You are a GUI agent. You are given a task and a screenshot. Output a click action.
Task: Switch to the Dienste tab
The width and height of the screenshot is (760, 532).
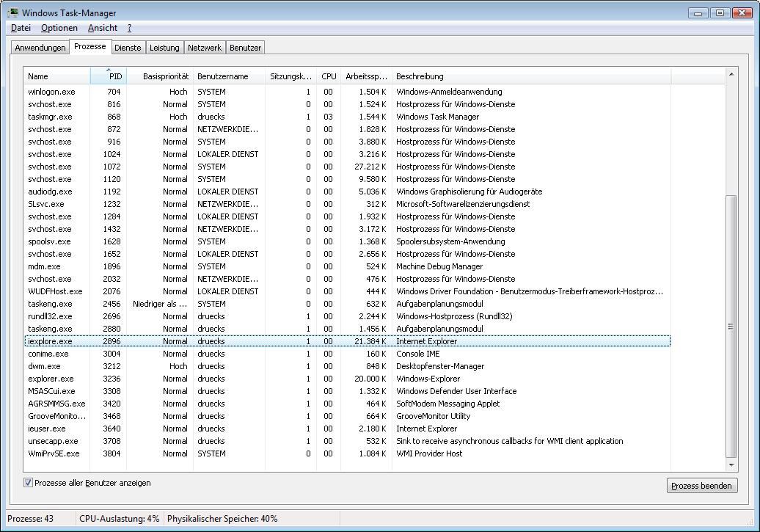pos(128,48)
